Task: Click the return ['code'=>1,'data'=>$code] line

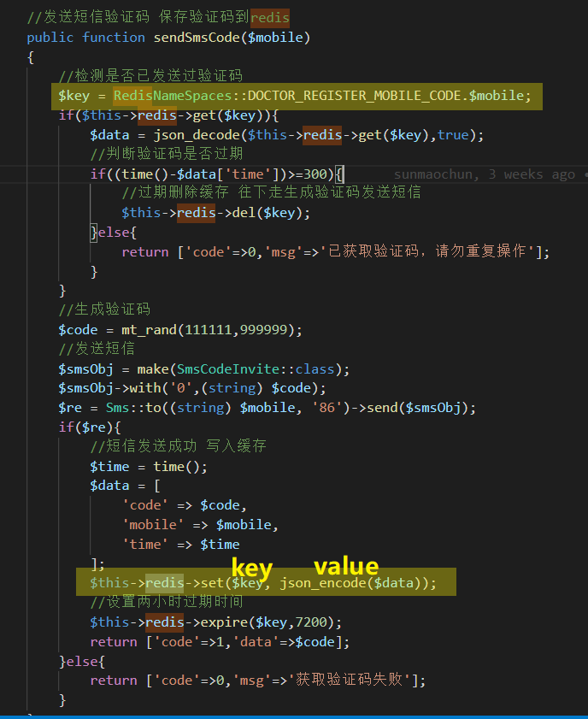Action: click(220, 642)
